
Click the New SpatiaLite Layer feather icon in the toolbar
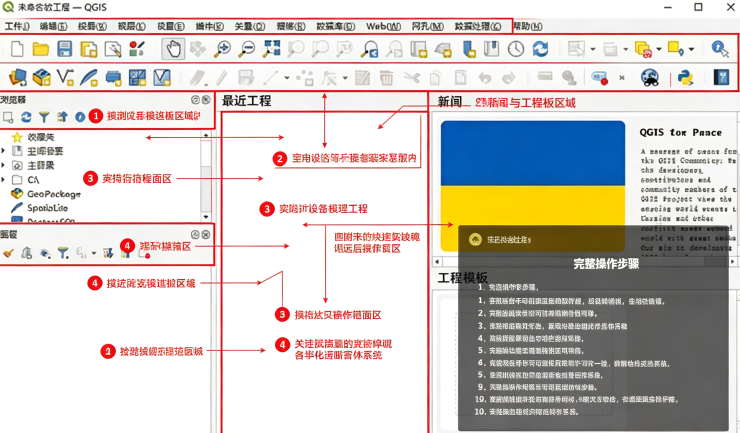point(88,77)
